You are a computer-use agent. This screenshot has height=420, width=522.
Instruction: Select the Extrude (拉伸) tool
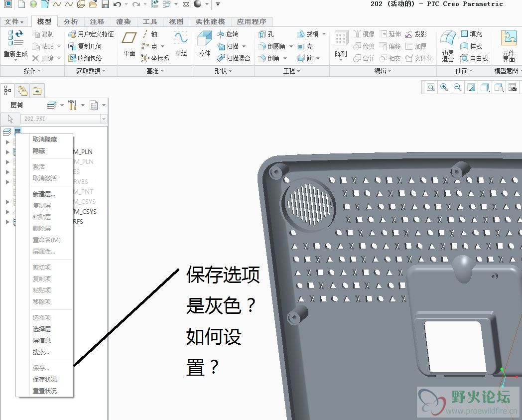pos(204,44)
